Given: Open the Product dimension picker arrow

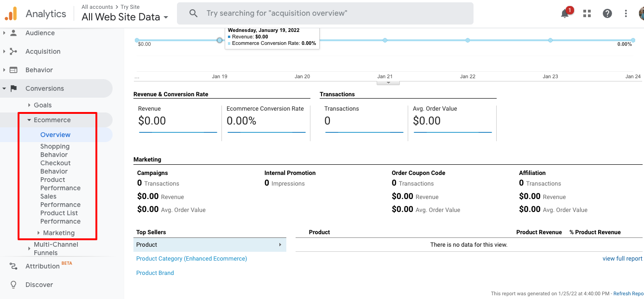Looking at the screenshot, I should pos(280,244).
